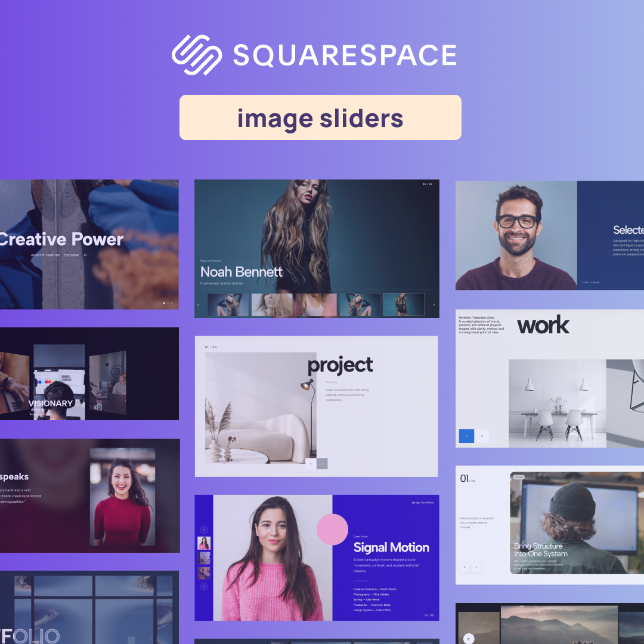Click next arrow on 'Bring Structure' carousel

click(476, 568)
